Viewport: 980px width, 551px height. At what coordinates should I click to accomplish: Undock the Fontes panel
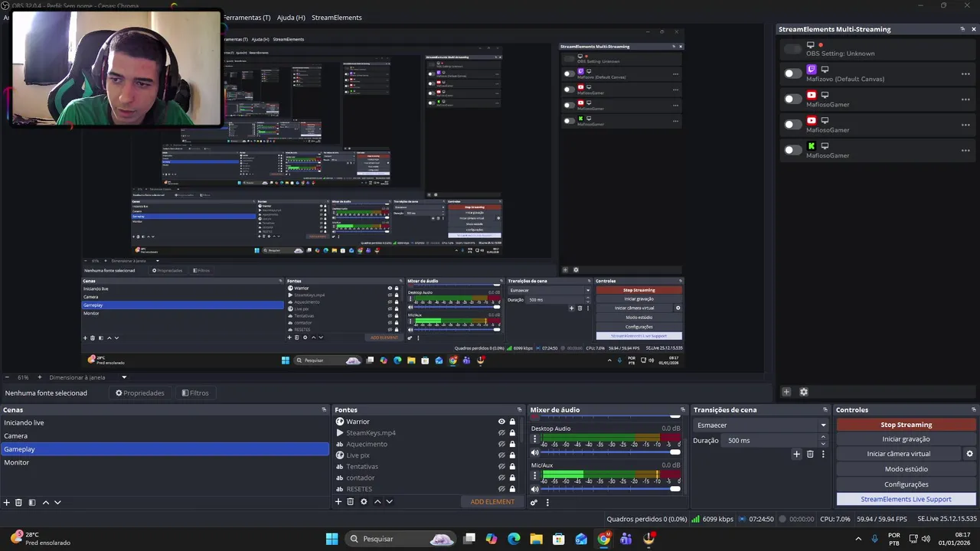(x=521, y=409)
